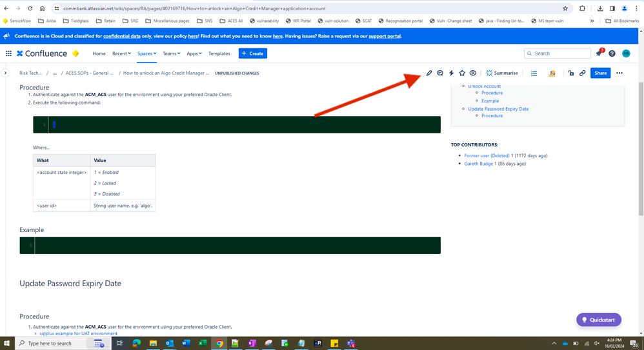
Task: Open the Apps dropdown
Action: pos(194,53)
